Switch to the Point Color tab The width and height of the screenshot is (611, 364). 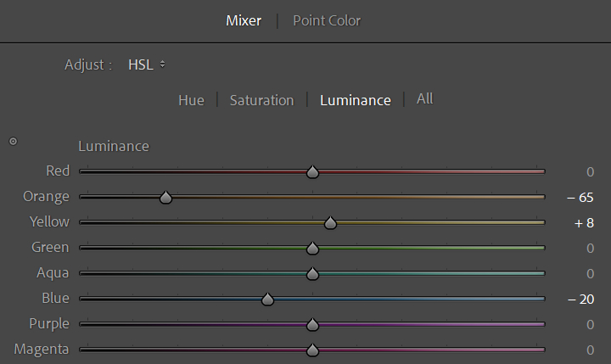point(327,20)
